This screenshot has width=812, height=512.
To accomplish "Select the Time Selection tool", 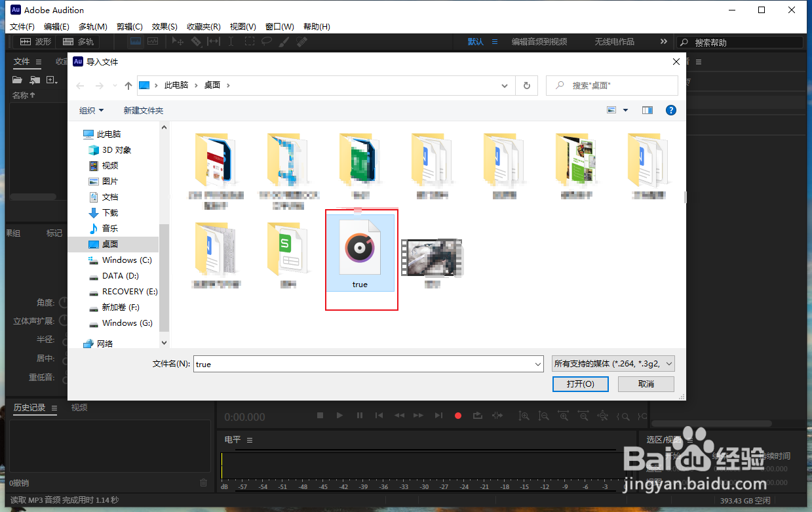I will 230,41.
